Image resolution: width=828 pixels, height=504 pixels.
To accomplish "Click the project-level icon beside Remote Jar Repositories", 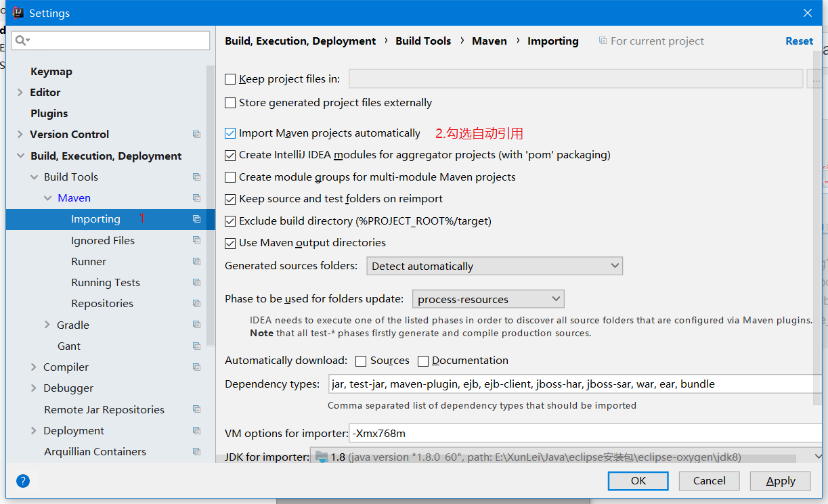I will tap(196, 409).
